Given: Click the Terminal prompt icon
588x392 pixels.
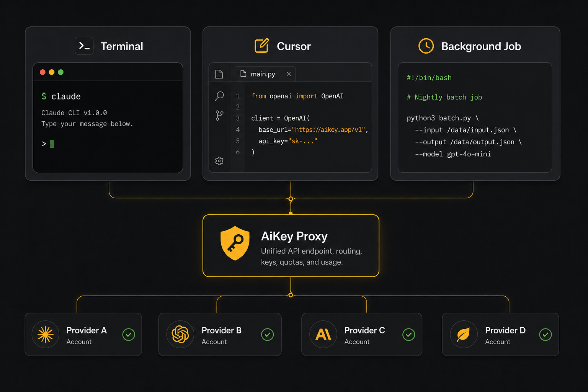Looking at the screenshot, I should pyautogui.click(x=84, y=46).
